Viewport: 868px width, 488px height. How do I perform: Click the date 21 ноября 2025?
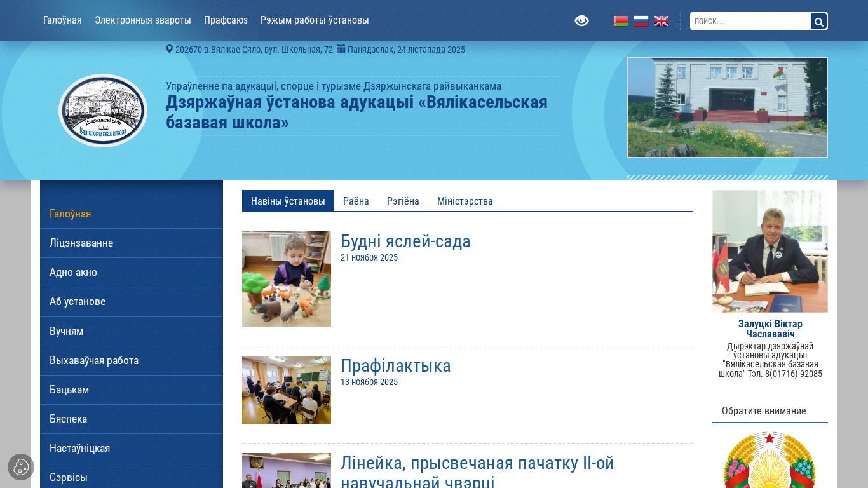click(x=369, y=257)
